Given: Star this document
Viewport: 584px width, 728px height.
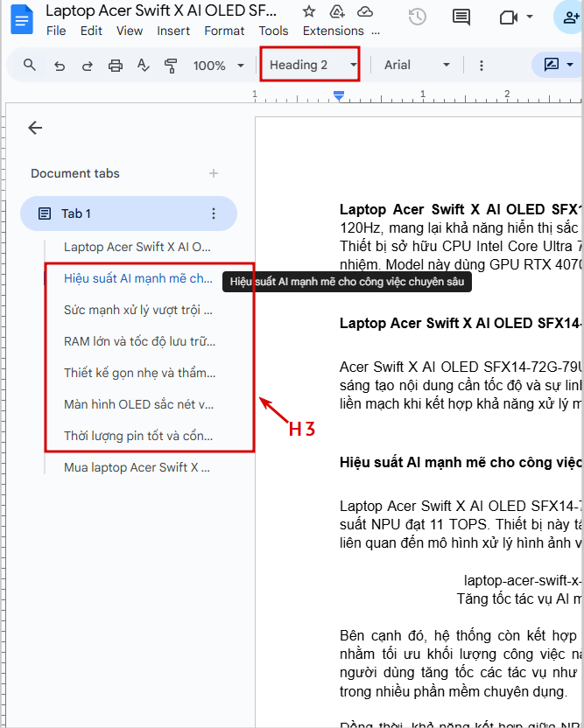Looking at the screenshot, I should pos(309,11).
